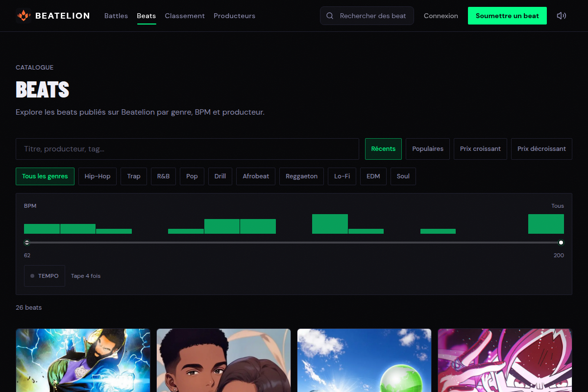The height and width of the screenshot is (392, 588).
Task: Open the Beats tab
Action: click(x=147, y=16)
